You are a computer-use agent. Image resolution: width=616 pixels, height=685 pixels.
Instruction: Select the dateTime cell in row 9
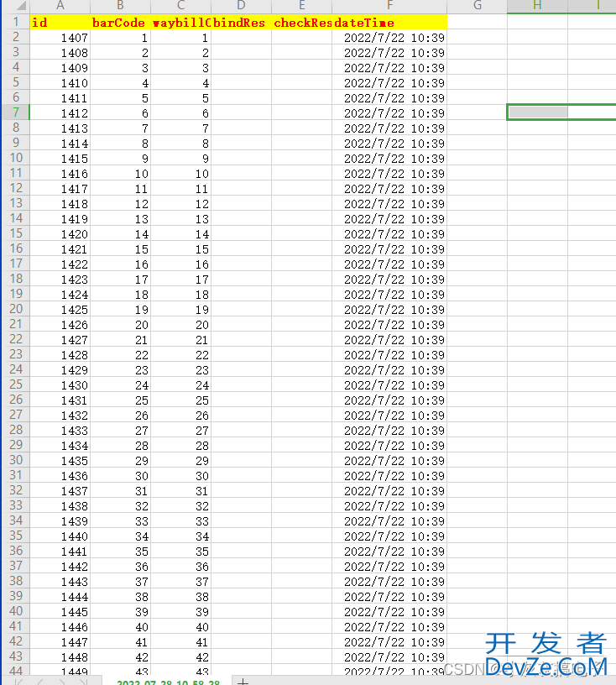click(389, 144)
